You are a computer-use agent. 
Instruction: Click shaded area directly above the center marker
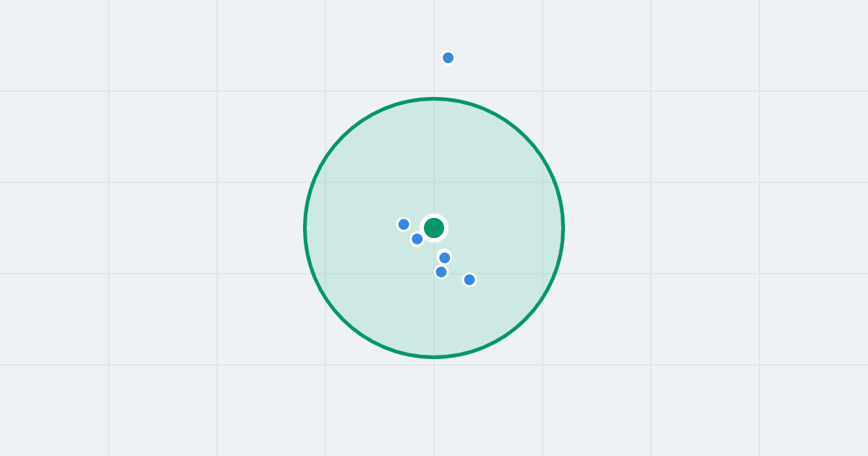434,159
